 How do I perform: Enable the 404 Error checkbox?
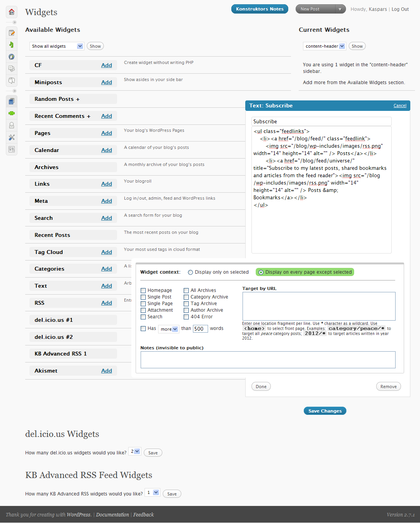(x=186, y=317)
